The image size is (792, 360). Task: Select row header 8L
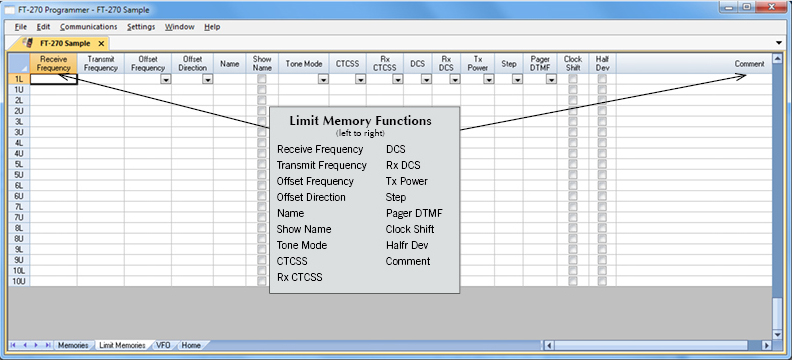(19, 228)
